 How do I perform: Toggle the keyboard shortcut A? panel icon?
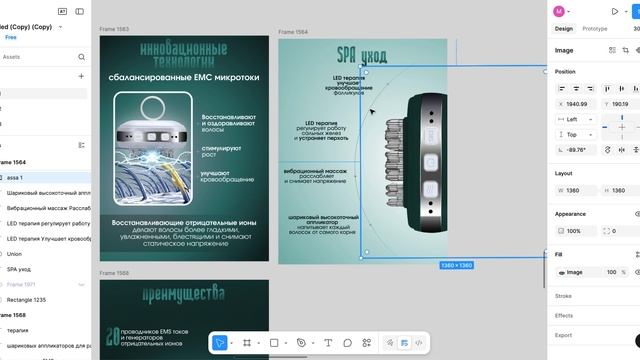pyautogui.click(x=62, y=11)
